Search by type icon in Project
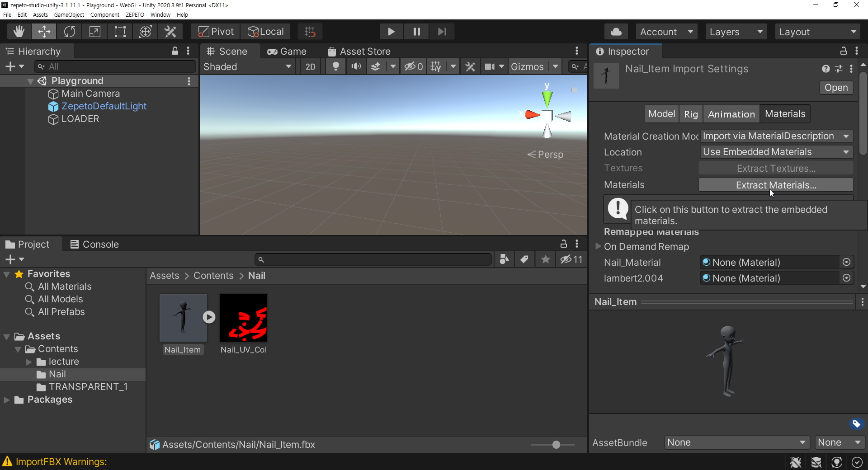 [504, 259]
